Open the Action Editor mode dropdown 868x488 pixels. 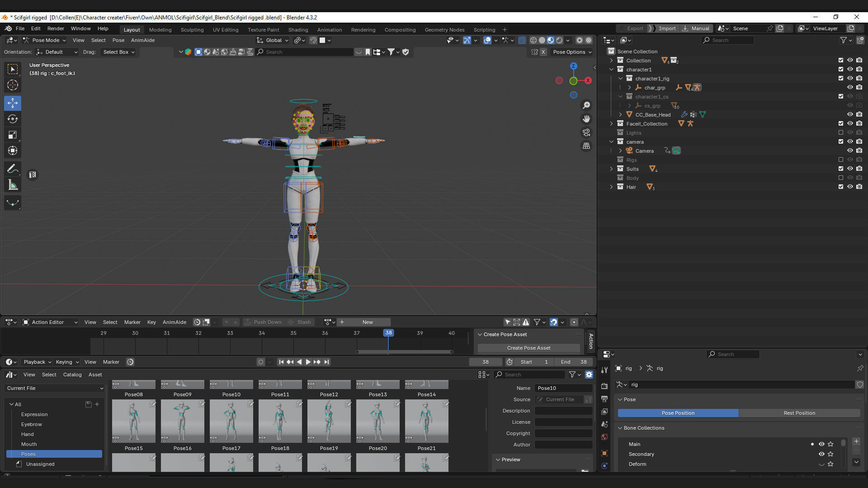50,322
